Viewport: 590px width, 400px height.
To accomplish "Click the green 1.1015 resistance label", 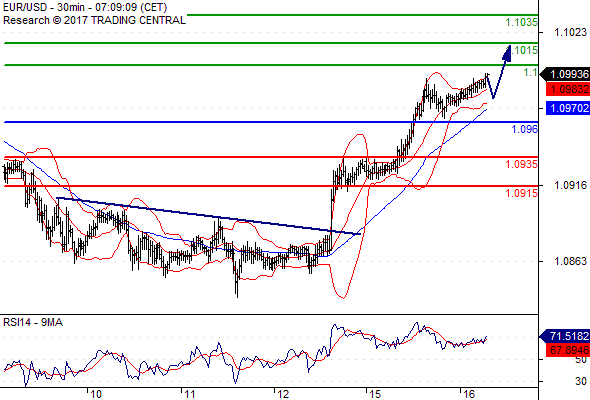I will [x=526, y=50].
